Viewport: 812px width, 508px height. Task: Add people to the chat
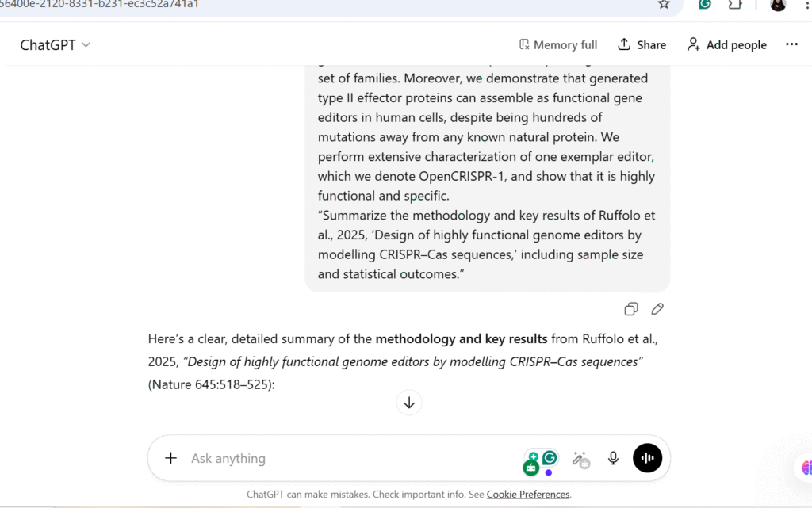(726, 45)
